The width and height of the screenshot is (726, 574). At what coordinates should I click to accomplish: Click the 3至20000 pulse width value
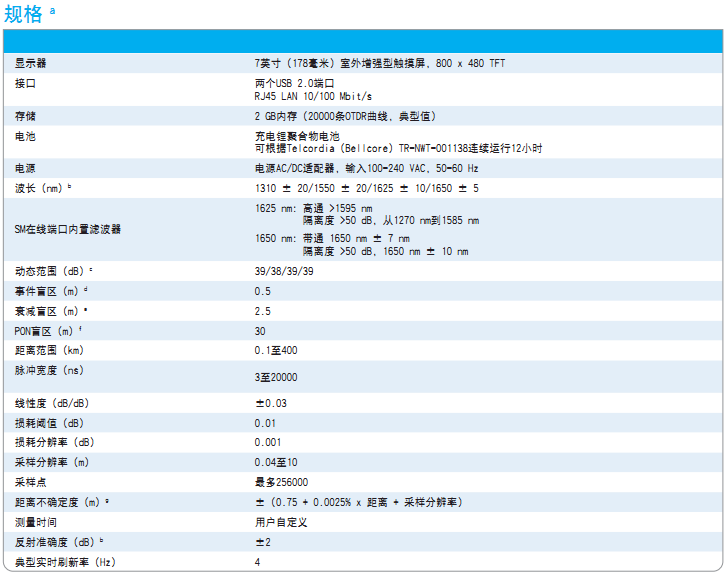pyautogui.click(x=276, y=377)
